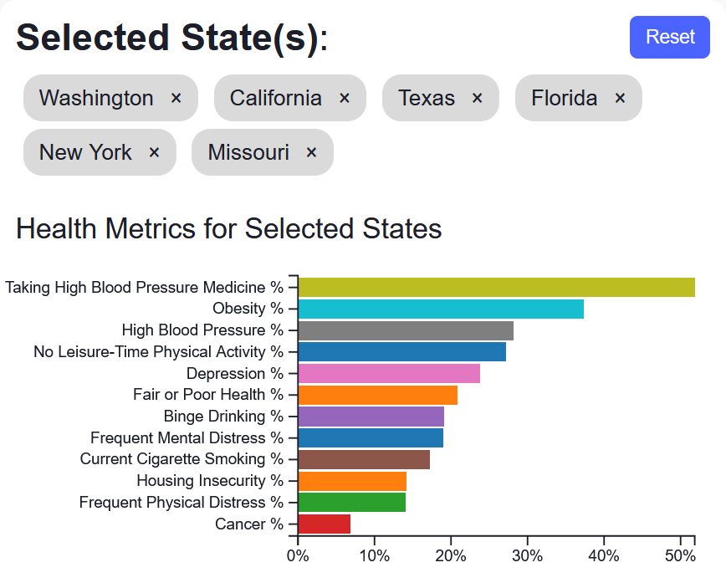Select the blue No Leisure-Time Physical Activity bar
The width and height of the screenshot is (726, 588).
[x=401, y=351]
